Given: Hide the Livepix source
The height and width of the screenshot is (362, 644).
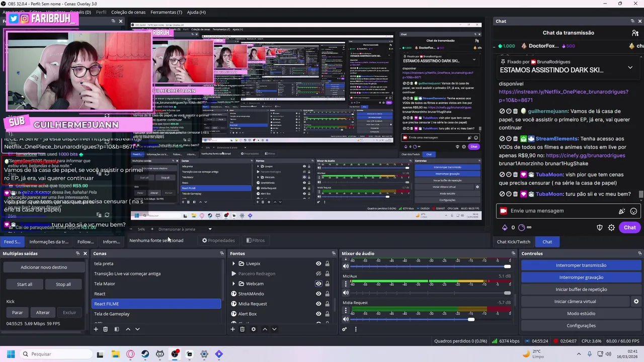Looking at the screenshot, I should click(318, 263).
